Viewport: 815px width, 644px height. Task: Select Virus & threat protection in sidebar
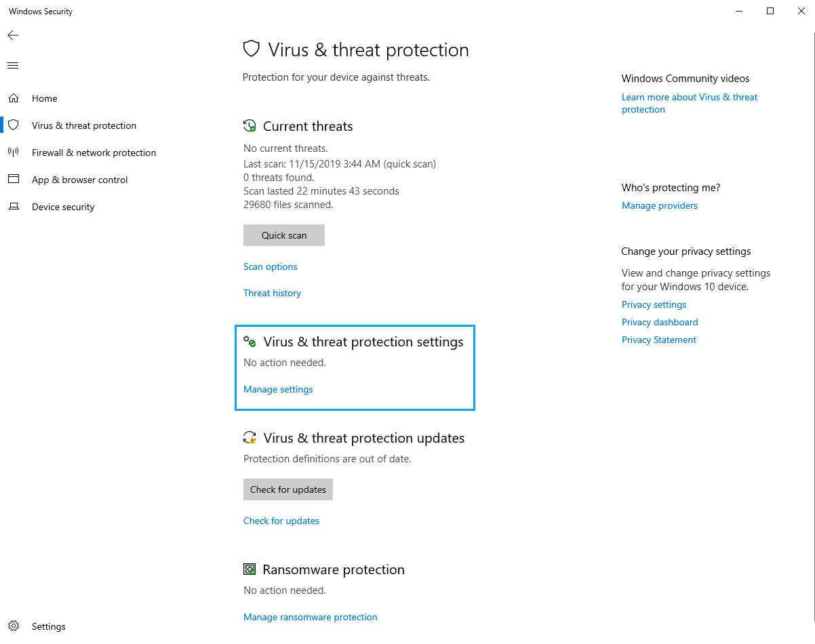point(84,125)
